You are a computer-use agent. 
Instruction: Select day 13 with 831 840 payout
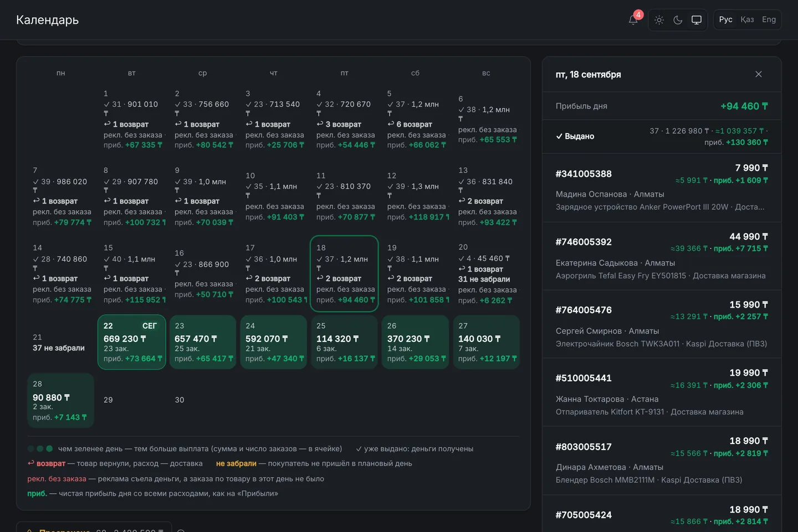(x=487, y=196)
